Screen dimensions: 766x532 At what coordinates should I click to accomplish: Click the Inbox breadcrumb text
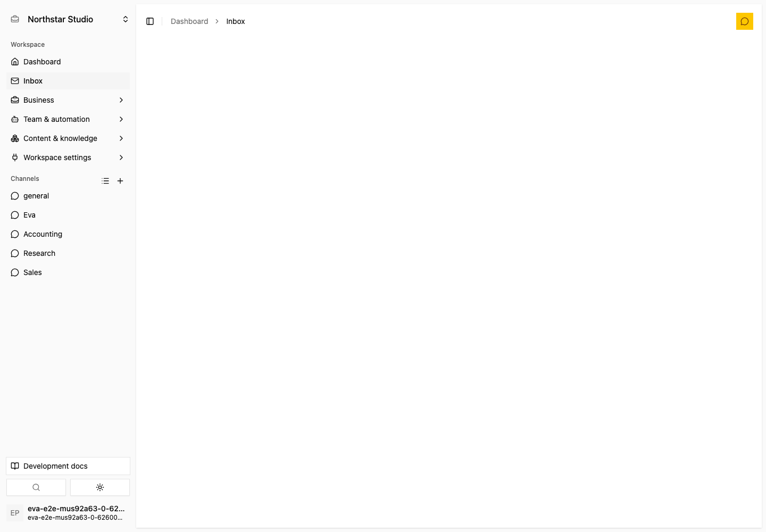pos(236,21)
